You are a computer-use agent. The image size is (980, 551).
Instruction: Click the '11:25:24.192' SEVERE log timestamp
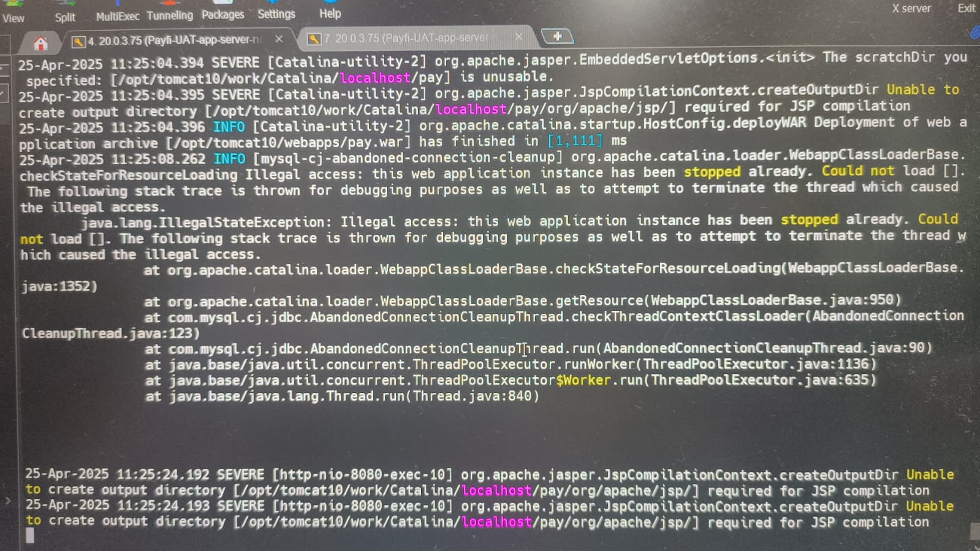(x=163, y=474)
